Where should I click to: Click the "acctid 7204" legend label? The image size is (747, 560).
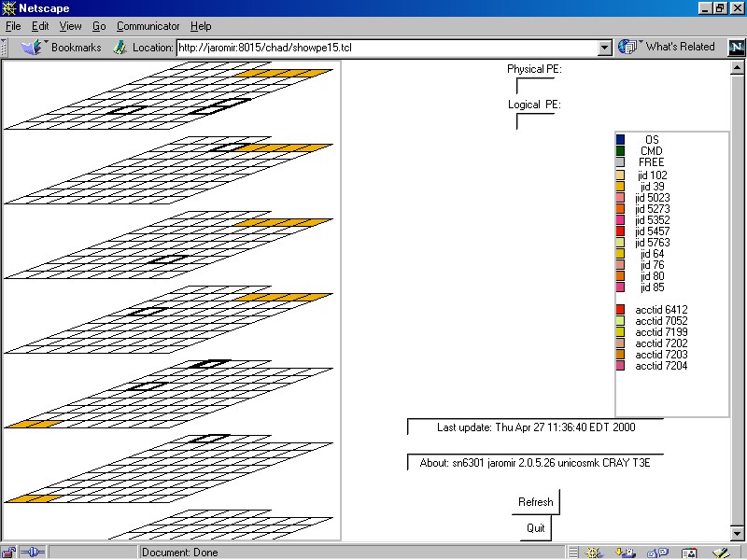(661, 366)
